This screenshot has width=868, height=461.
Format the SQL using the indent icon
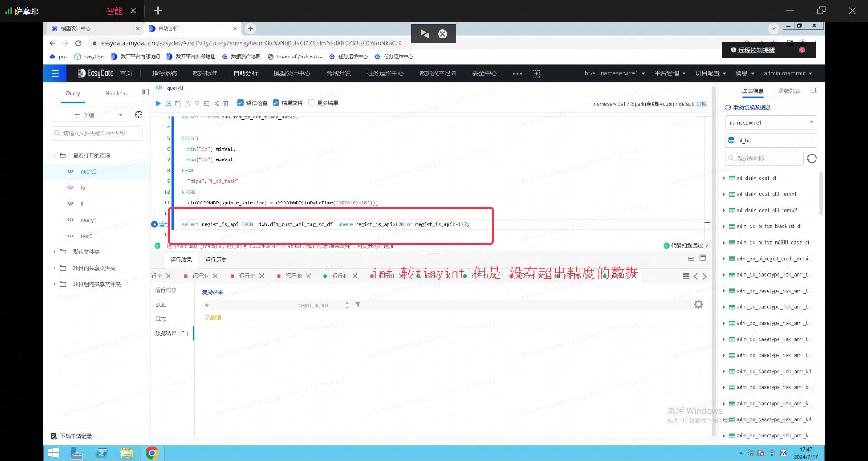(207, 103)
